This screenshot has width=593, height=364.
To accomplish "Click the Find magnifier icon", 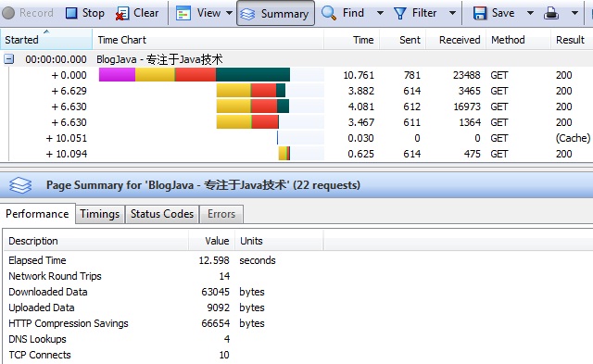I will point(328,13).
